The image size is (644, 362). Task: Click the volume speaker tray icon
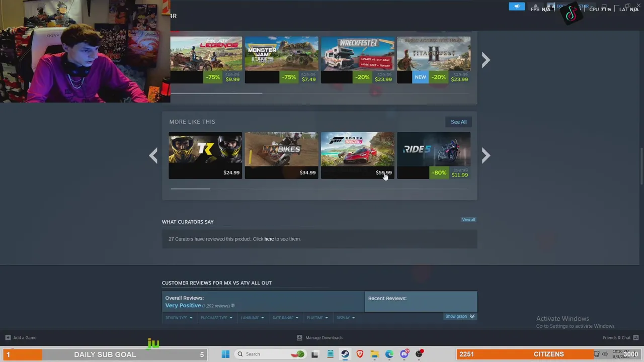coord(604,354)
